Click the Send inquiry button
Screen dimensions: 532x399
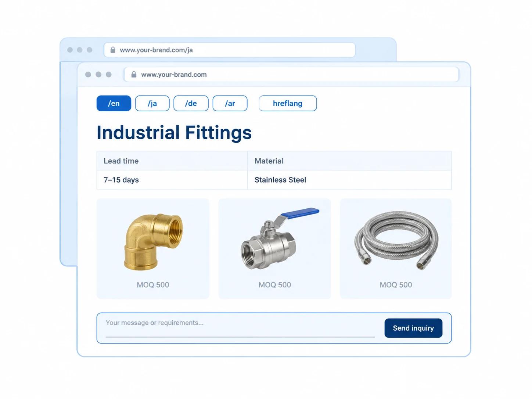coord(413,328)
